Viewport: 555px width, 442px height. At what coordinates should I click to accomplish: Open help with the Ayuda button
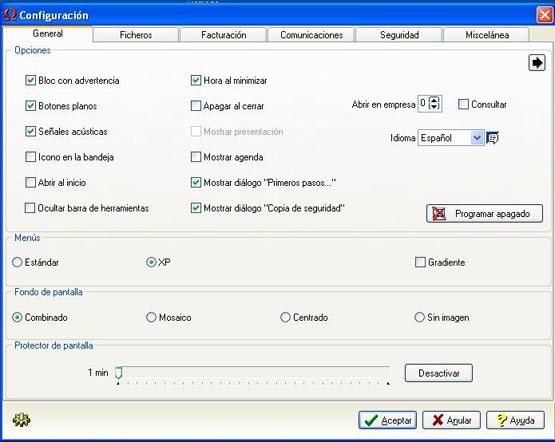(x=515, y=420)
